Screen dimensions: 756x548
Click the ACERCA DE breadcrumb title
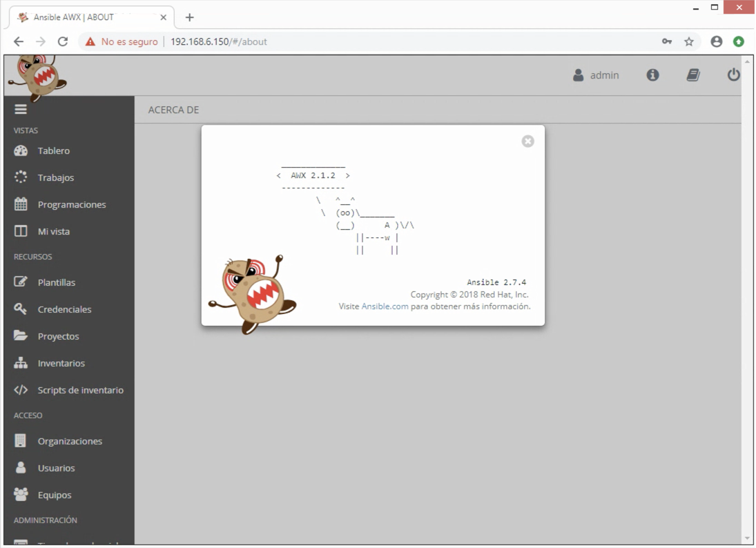tap(173, 110)
